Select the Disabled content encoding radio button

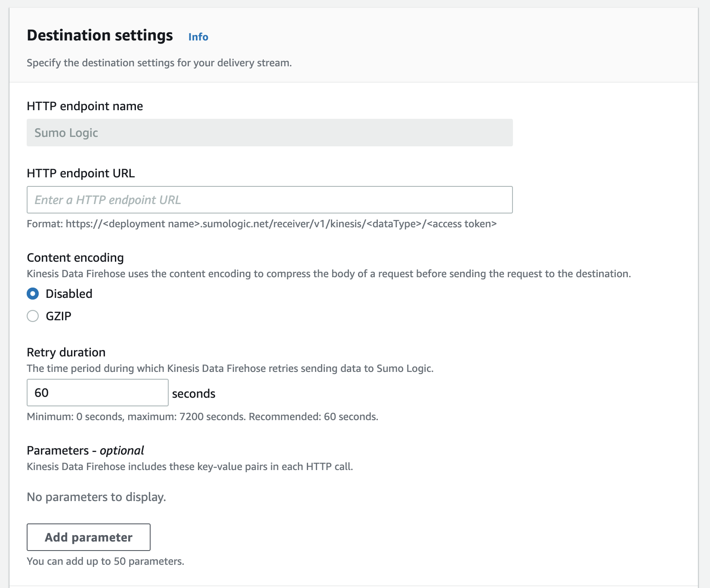tap(33, 294)
